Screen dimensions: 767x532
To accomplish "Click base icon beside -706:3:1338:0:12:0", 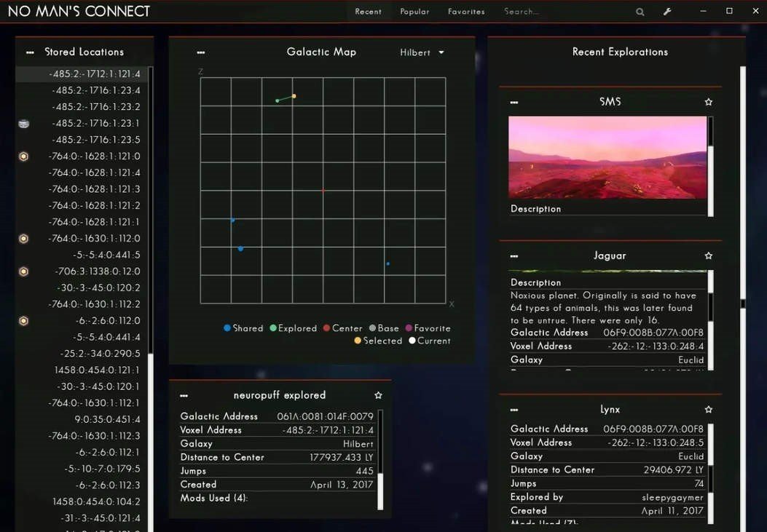I will coord(23,271).
